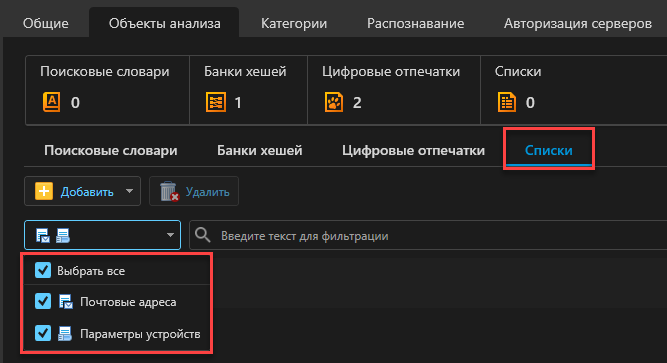Image resolution: width=667 pixels, height=363 pixels.
Task: Open the list type filter combo box
Action: click(x=103, y=235)
